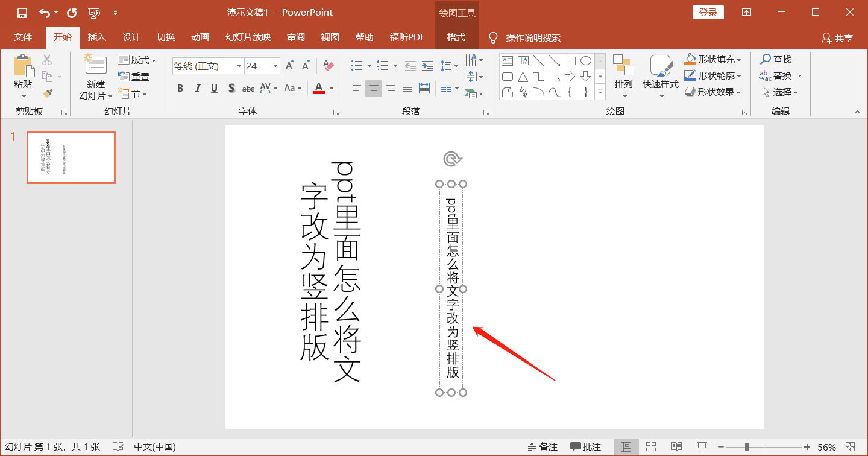Open Quick Styles (快速样式) gallery
The image size is (868, 456).
(661, 75)
